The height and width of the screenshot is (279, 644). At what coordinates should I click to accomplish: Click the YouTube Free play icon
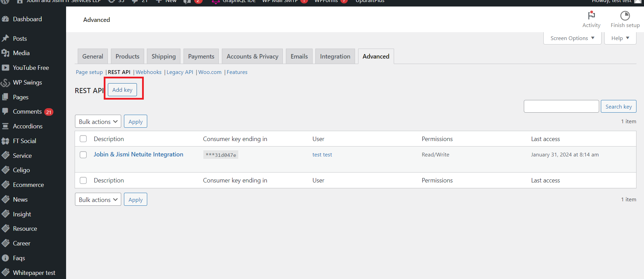coord(5,68)
